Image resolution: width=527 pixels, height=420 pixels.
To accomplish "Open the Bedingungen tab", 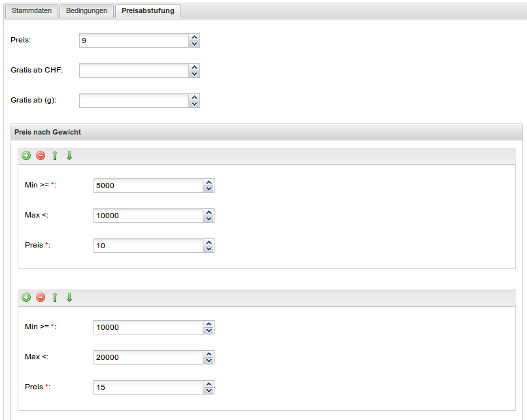I will pyautogui.click(x=86, y=10).
